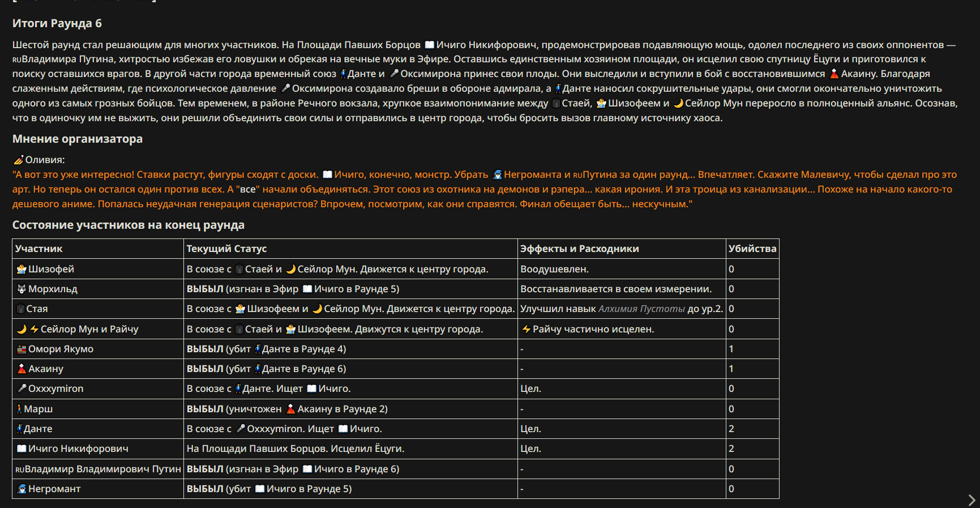Click the heading Мнение организатора
Image resolution: width=980 pixels, height=508 pixels.
pos(78,139)
